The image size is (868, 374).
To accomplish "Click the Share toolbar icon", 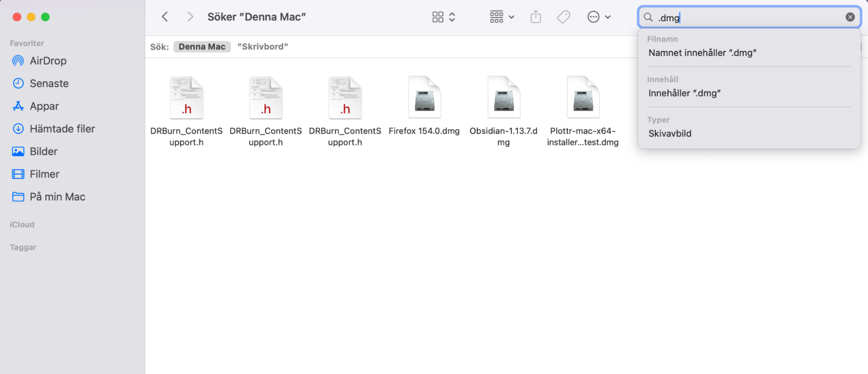I will click(x=536, y=17).
